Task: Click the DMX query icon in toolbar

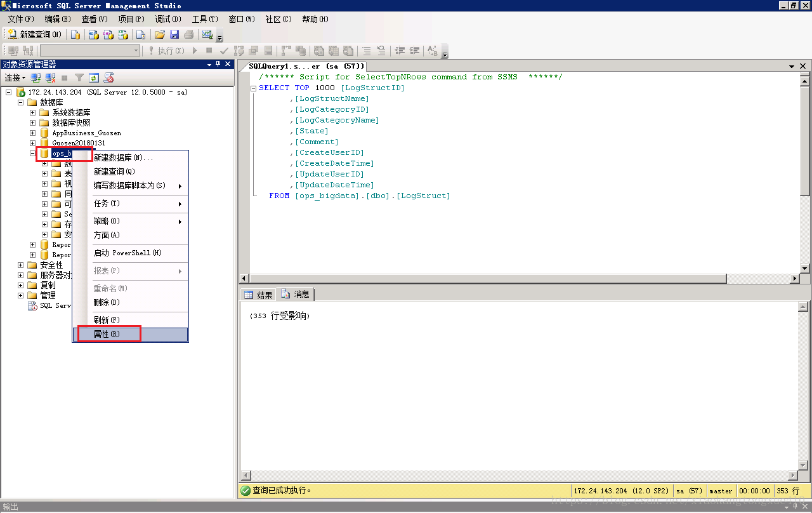Action: [x=108, y=34]
